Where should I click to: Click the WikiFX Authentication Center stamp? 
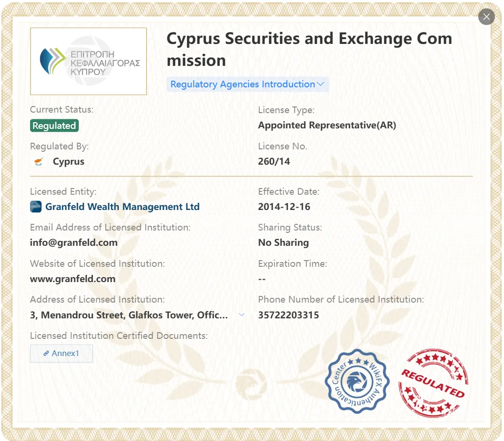click(357, 381)
